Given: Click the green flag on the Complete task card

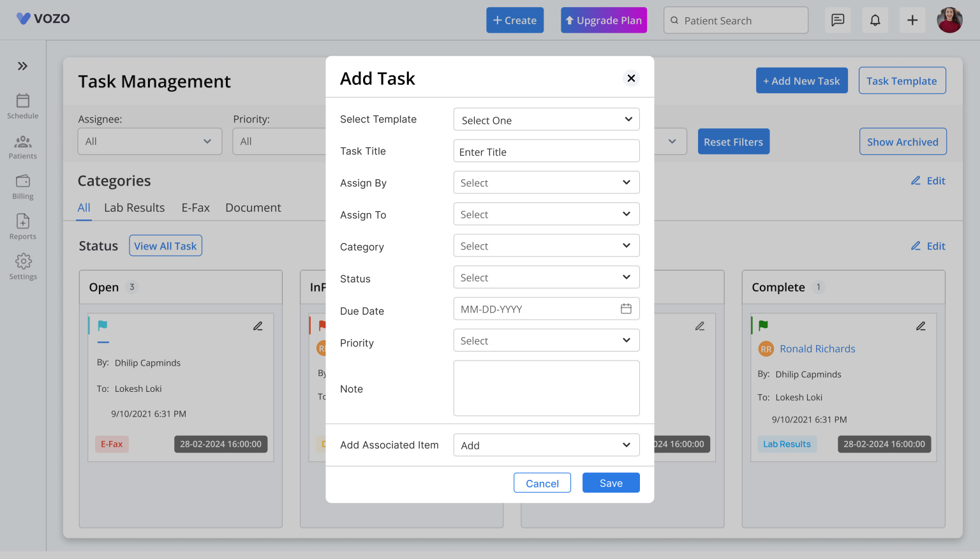Looking at the screenshot, I should click(x=763, y=325).
